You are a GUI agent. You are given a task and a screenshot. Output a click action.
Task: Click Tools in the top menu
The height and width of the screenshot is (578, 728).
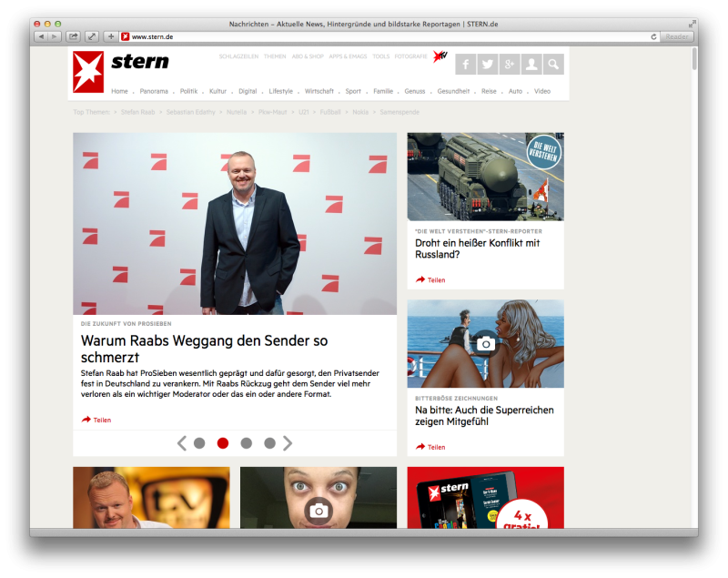(x=380, y=56)
